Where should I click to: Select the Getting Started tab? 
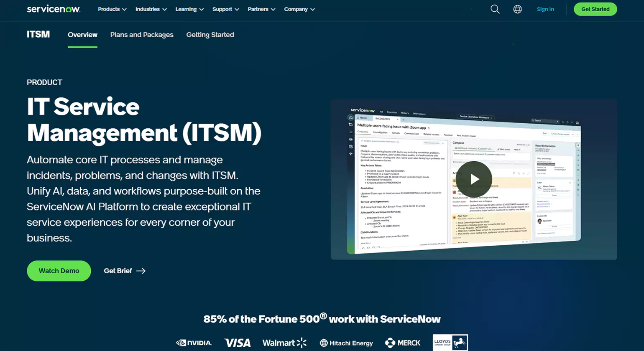tap(210, 35)
